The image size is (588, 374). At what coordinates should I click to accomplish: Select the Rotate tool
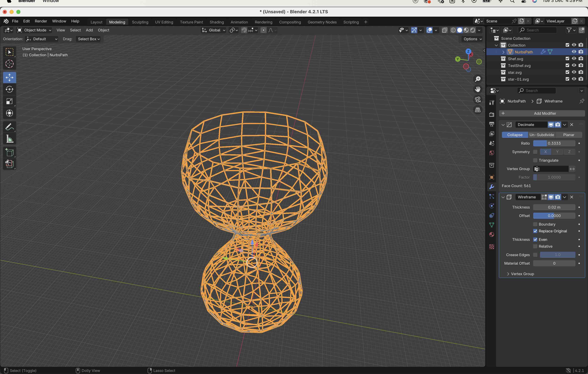[10, 89]
